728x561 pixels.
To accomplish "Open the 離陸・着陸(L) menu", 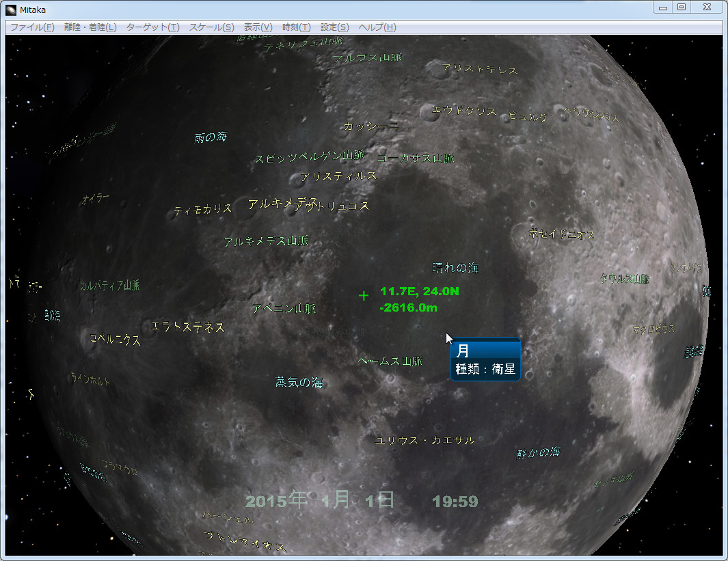I will [x=90, y=27].
